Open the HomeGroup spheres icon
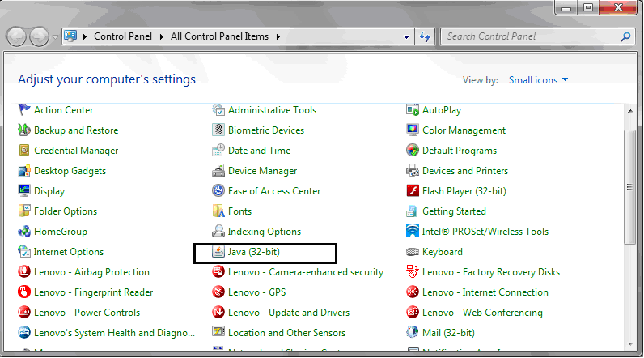The width and height of the screenshot is (644, 358). (24, 231)
